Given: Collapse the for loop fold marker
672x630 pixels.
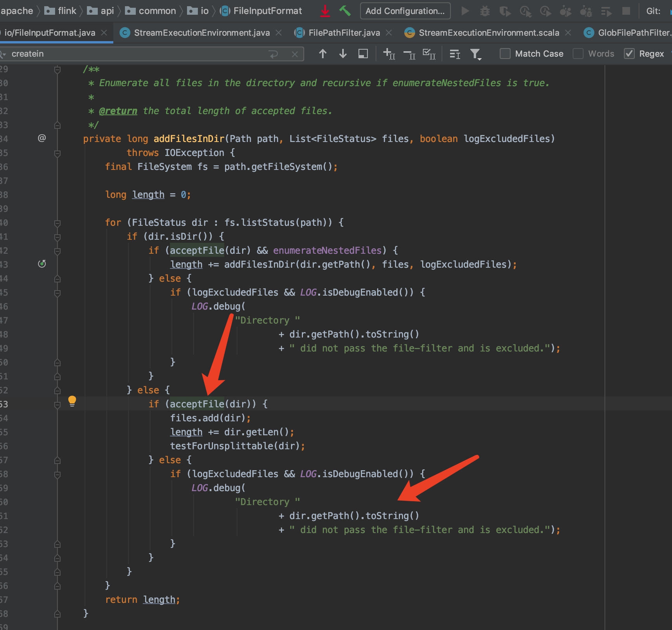Looking at the screenshot, I should 57,223.
